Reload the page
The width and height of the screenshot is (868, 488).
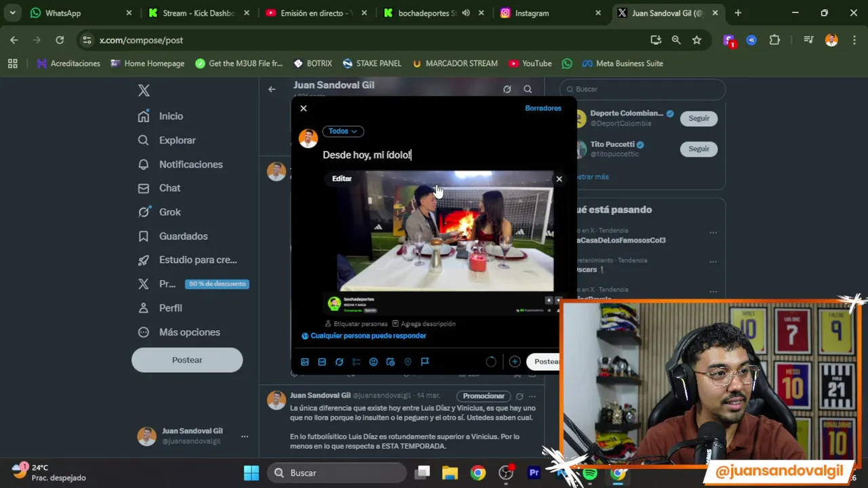(60, 41)
